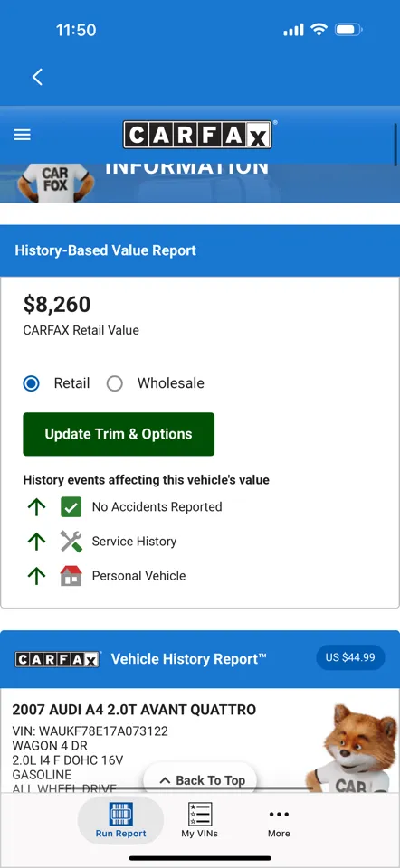Tap the $8,260 retail value

[x=56, y=304]
